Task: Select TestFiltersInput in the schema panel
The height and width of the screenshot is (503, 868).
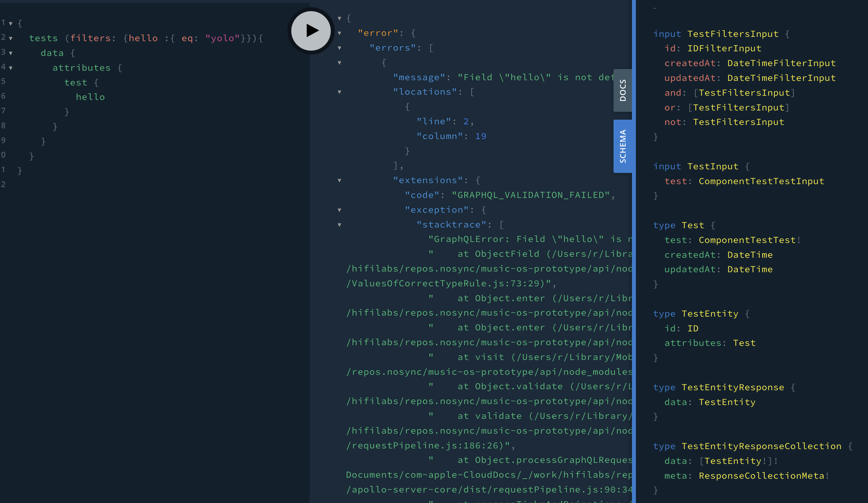Action: click(733, 34)
